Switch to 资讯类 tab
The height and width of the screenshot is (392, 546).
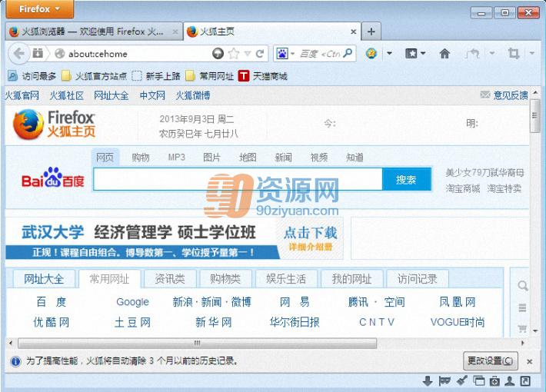(170, 279)
